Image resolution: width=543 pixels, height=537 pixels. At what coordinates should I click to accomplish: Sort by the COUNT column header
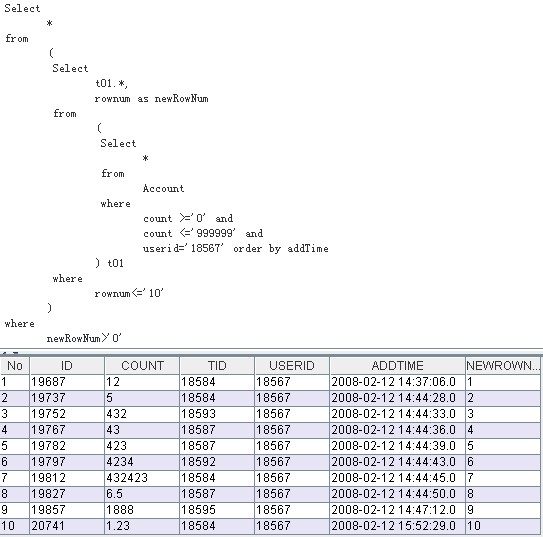click(x=142, y=366)
